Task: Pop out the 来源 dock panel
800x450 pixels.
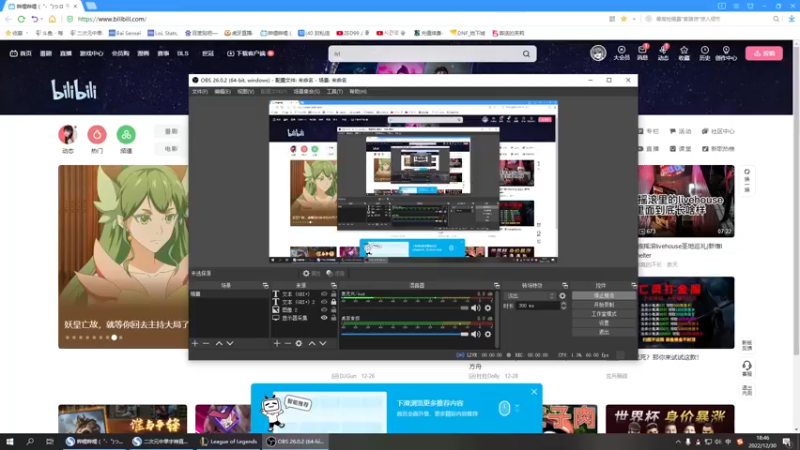Action: tap(334, 285)
